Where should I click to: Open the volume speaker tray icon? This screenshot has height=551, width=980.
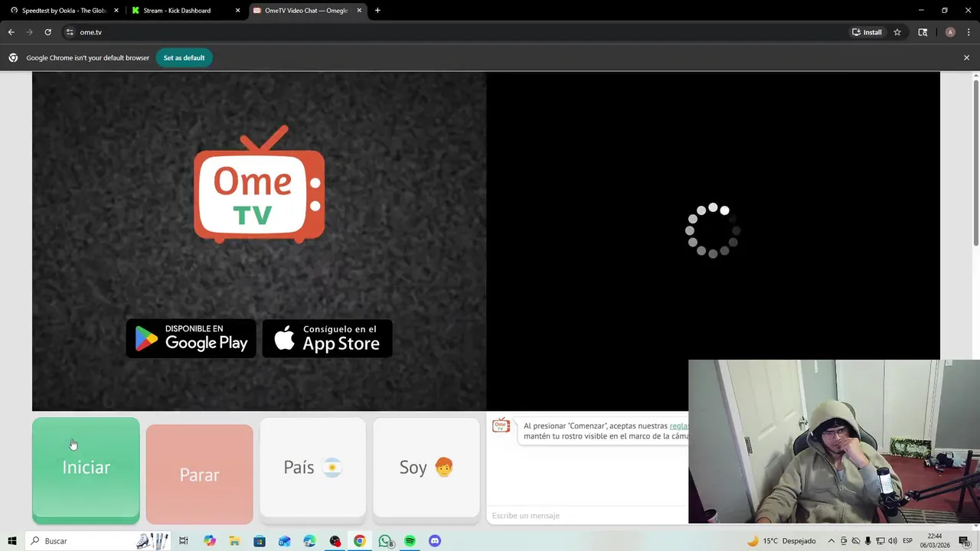(893, 541)
